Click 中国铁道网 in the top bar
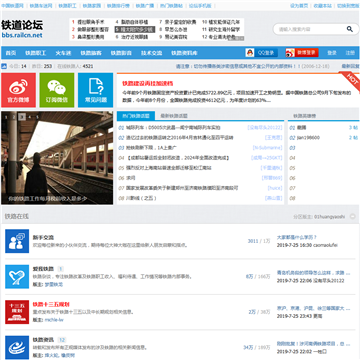Image resolution: width=360 pixels, height=360 pixels. (12, 6)
